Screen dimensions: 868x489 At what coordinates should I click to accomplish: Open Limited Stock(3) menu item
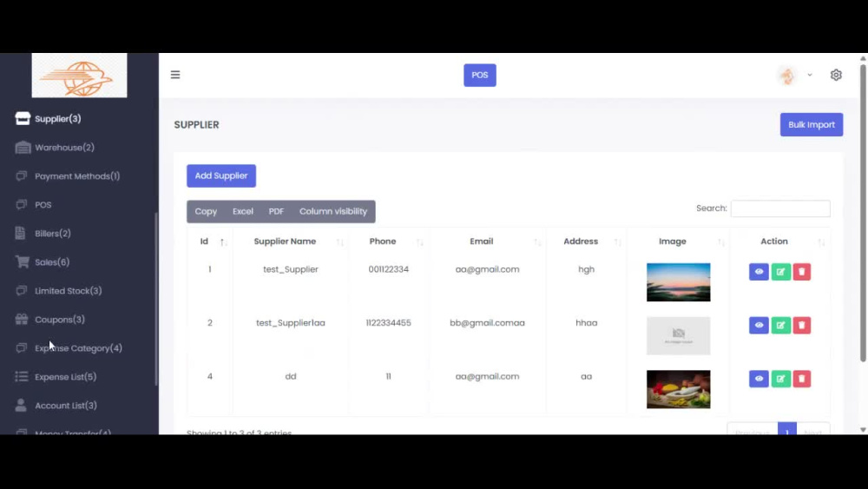68,291
